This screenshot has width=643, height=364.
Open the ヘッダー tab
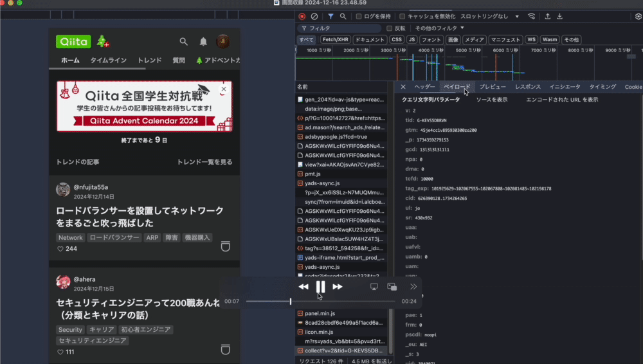[x=424, y=87]
